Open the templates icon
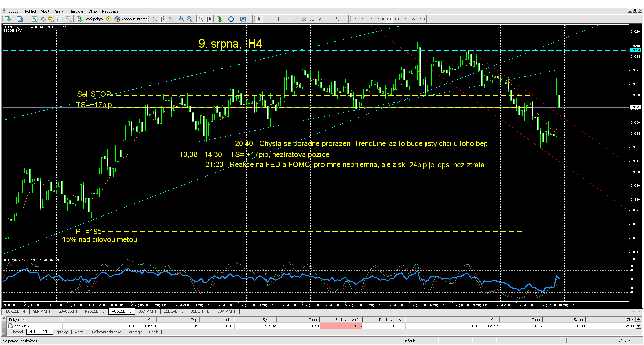Viewport: 644px width, 345px height. [243, 19]
